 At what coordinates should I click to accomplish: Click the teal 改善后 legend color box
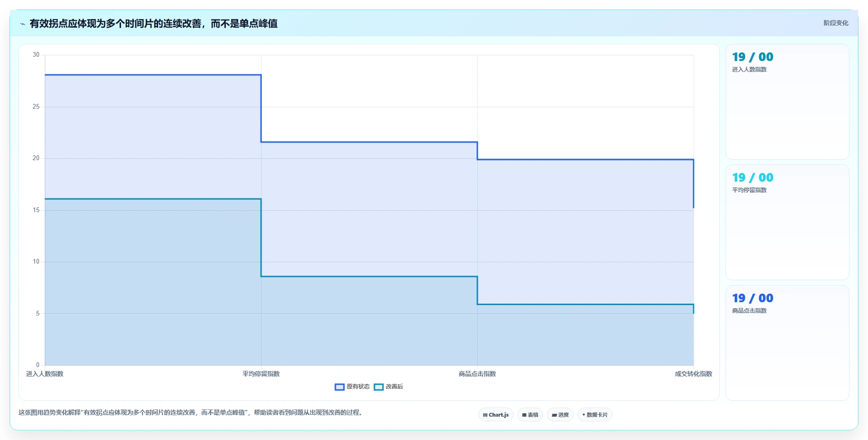[379, 387]
